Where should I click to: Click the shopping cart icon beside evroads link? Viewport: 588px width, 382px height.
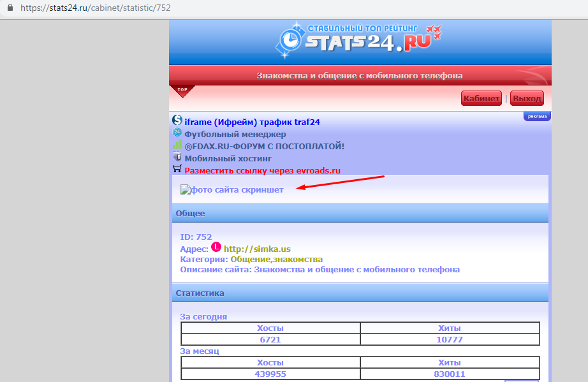click(177, 169)
